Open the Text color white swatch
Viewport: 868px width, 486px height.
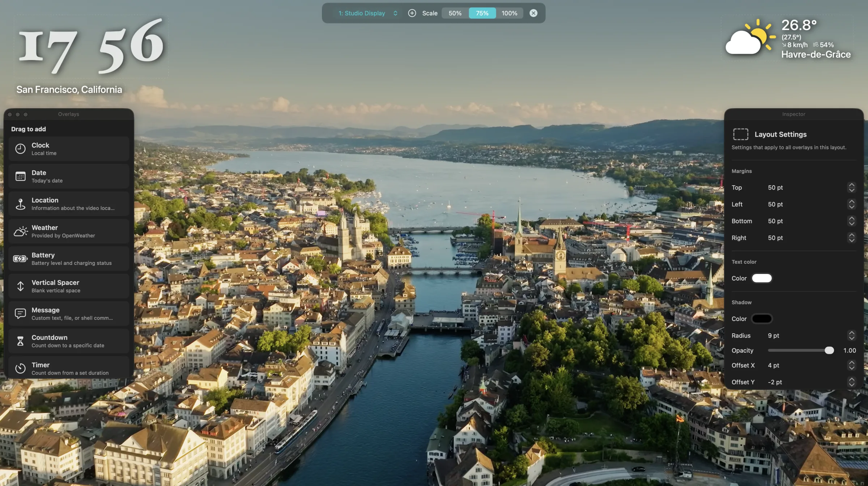(762, 278)
